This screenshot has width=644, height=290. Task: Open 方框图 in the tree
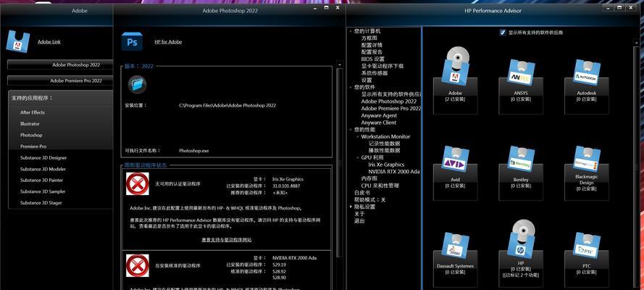tap(369, 38)
